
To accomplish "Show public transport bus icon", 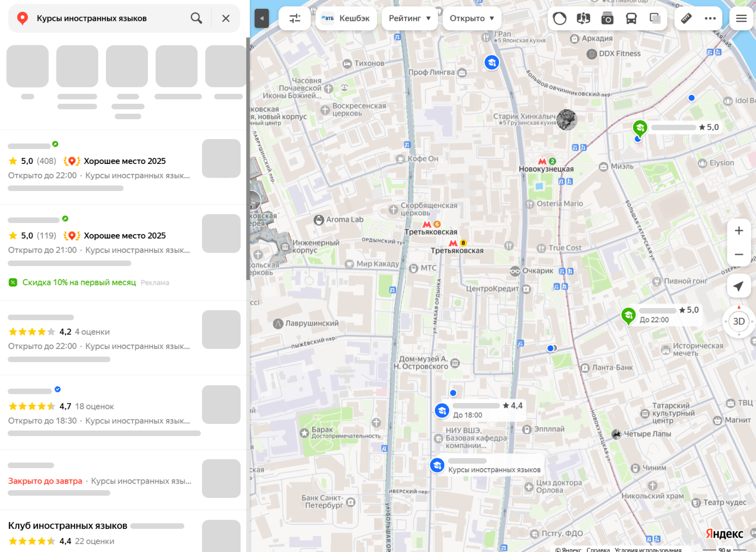I will tap(631, 18).
